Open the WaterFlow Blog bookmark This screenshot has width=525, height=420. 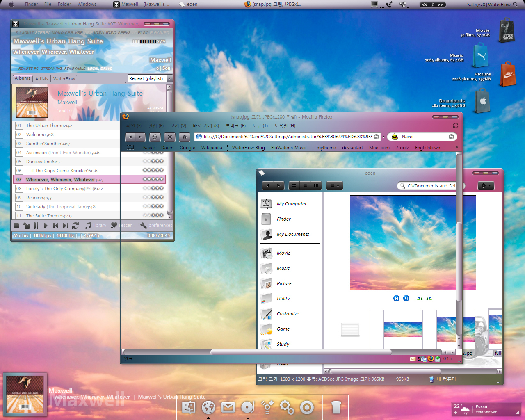coord(248,148)
